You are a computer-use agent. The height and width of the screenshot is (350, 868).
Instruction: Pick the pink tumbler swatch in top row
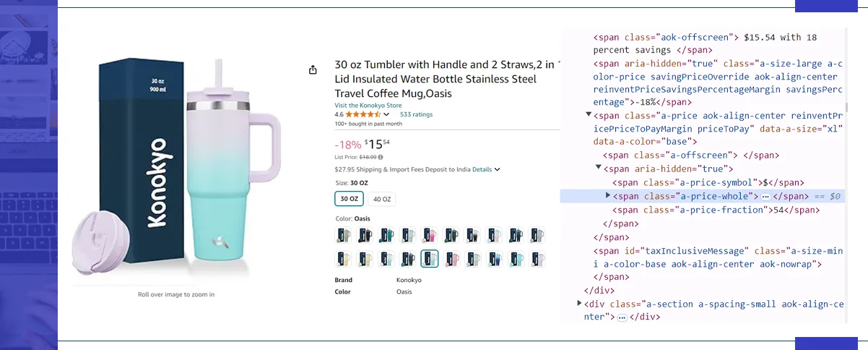[x=429, y=235]
